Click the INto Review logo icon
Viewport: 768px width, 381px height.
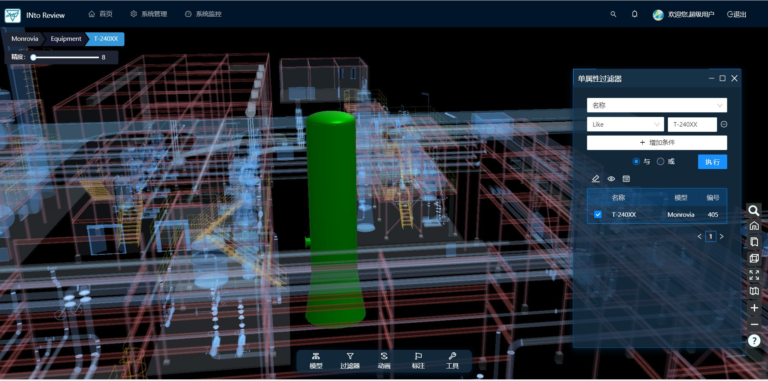12,15
